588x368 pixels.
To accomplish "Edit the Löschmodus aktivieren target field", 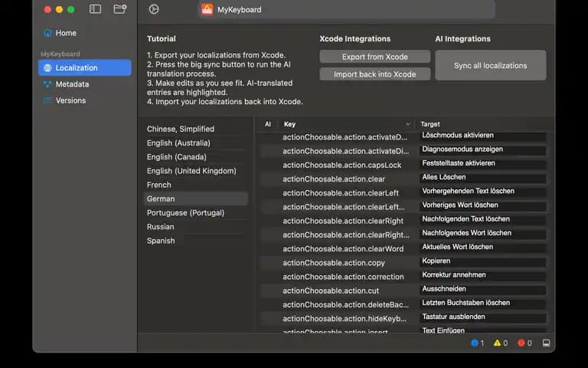I will (x=482, y=136).
